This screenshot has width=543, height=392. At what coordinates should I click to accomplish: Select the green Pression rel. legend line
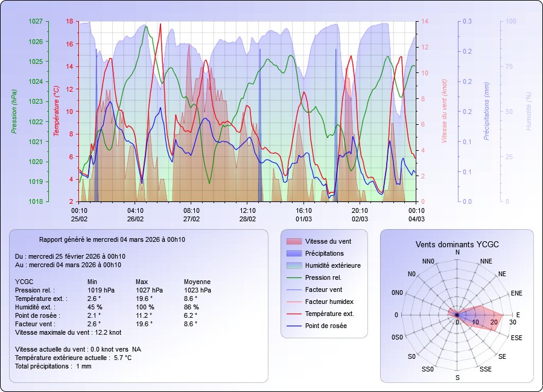[293, 277]
